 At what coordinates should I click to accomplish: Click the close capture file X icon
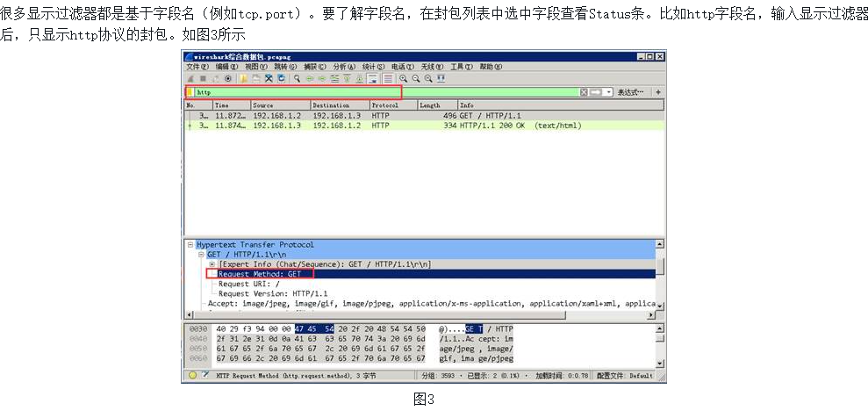tap(269, 79)
